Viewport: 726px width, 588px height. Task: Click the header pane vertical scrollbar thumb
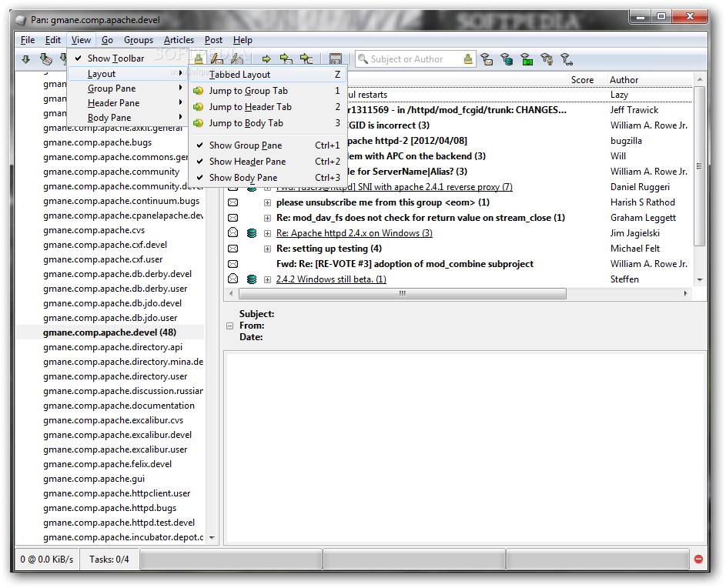pos(699,165)
